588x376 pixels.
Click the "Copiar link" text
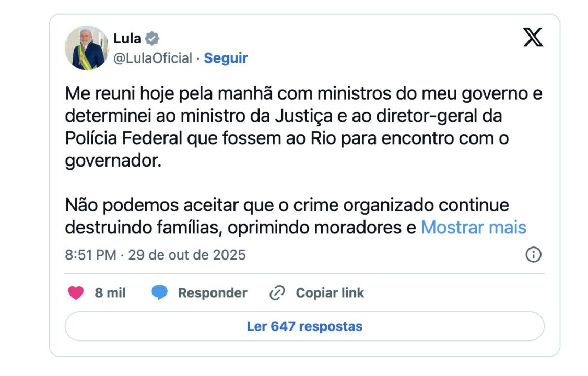point(330,293)
